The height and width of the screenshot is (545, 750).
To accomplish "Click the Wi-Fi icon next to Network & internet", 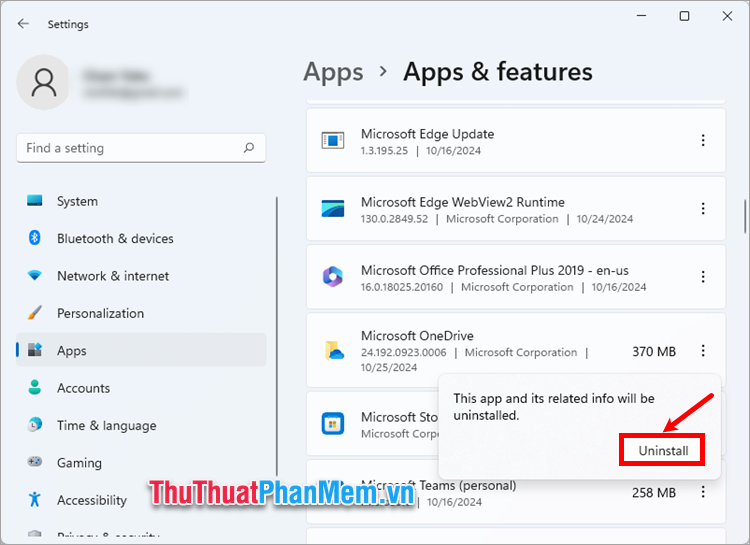I will tap(34, 275).
